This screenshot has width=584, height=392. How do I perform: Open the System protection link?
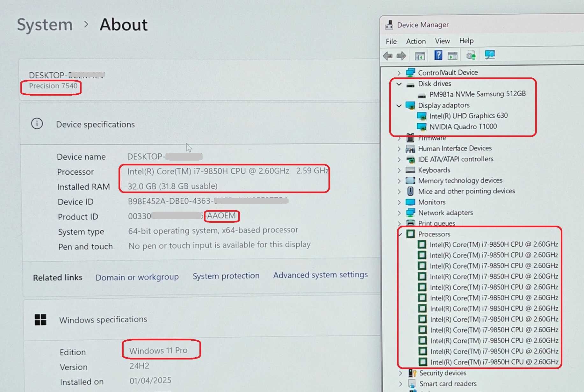226,276
